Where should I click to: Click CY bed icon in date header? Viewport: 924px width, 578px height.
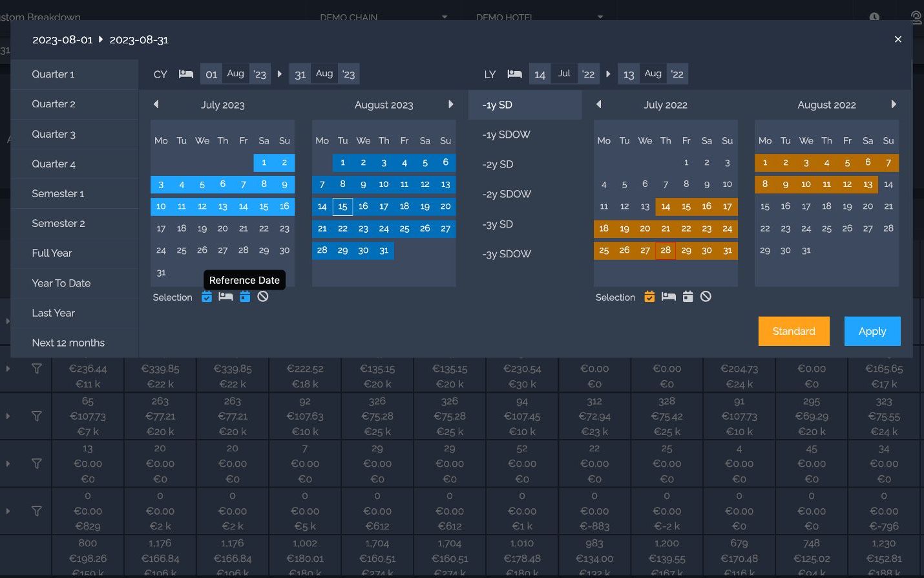tap(186, 74)
